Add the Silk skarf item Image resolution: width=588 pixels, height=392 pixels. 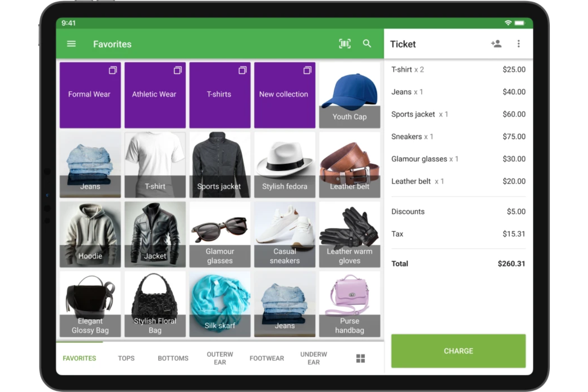click(x=219, y=305)
